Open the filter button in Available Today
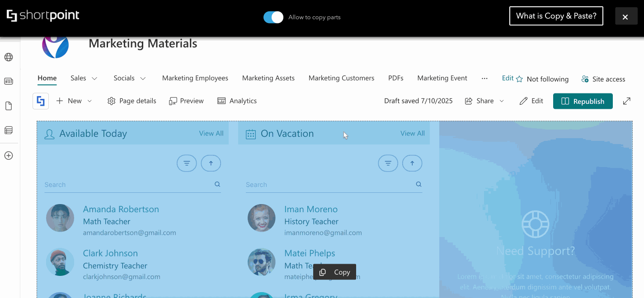Image resolution: width=644 pixels, height=298 pixels. [187, 163]
